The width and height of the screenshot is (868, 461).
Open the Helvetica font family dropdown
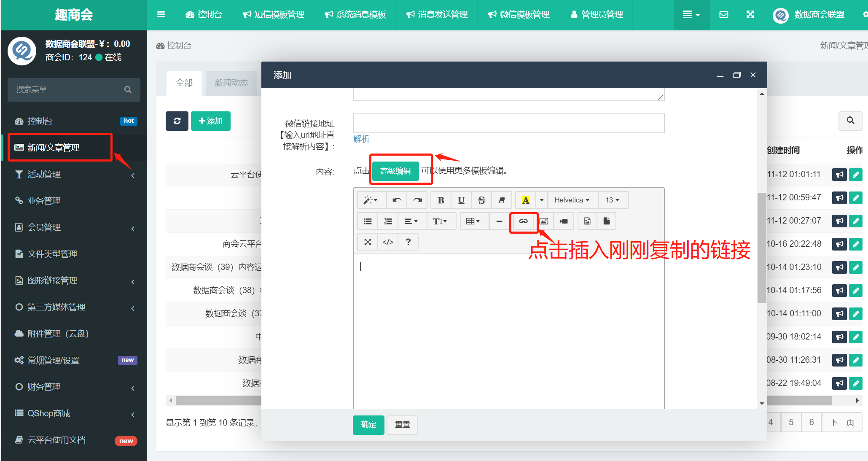coord(571,200)
